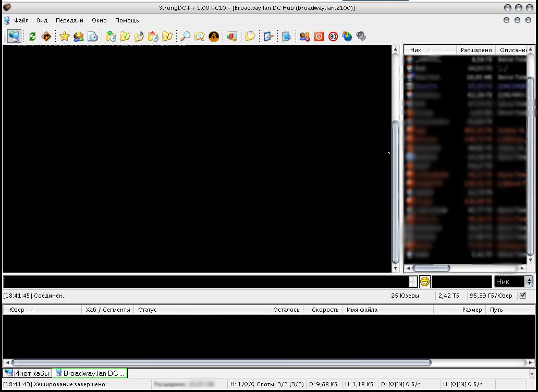
Task: Open ADL Search via the folder-with-magnifier icon
Action: click(199, 36)
